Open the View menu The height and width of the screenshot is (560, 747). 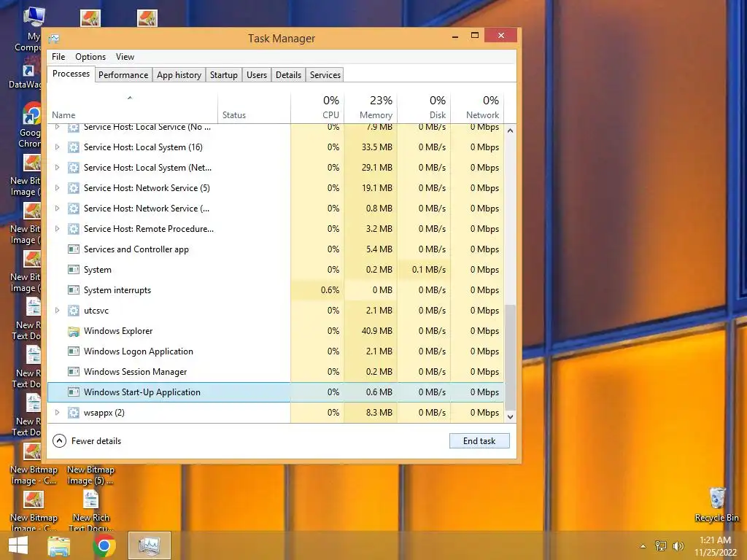(x=125, y=57)
